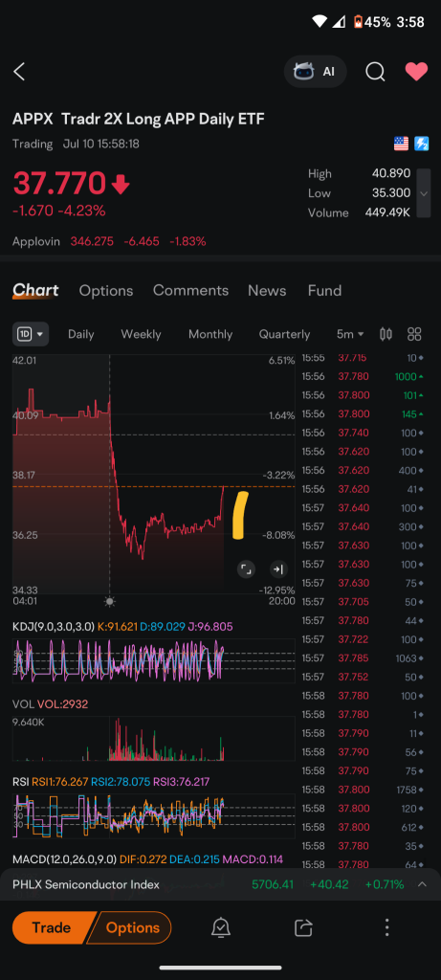Go back with the arrow icon
The image size is (441, 980).
[x=19, y=72]
